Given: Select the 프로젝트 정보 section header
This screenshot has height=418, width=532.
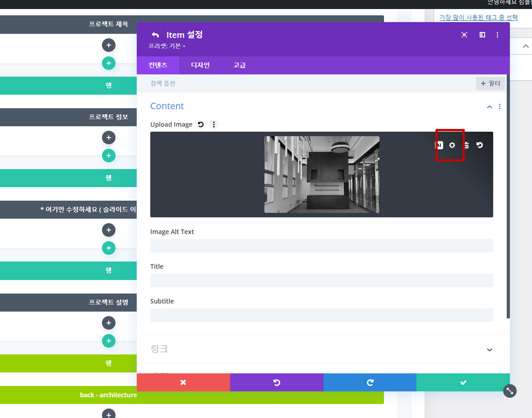Looking at the screenshot, I should pos(68,117).
